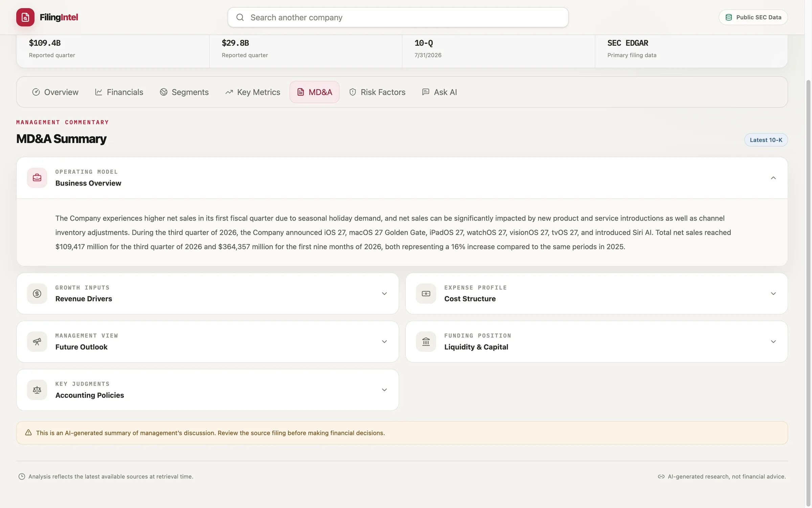Click the FUNDING POSITION label
This screenshot has width=812, height=508.
(x=478, y=336)
